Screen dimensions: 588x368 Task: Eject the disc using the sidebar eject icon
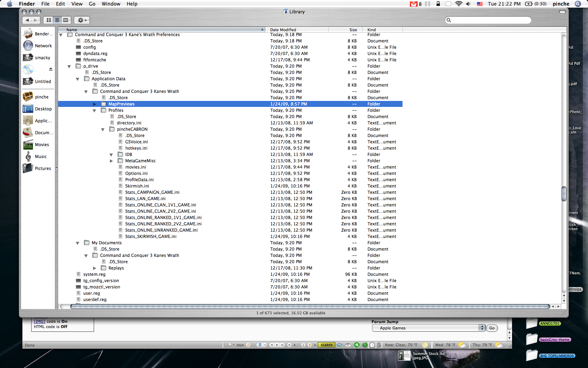tap(51, 69)
